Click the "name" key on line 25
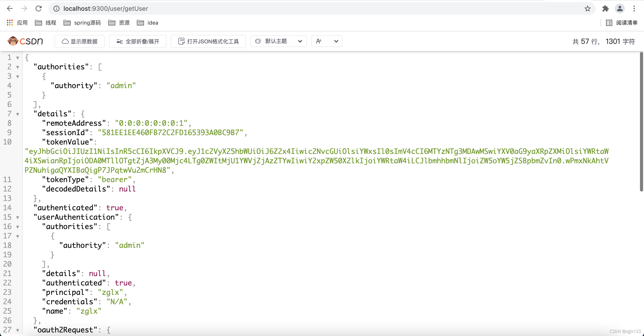 [x=55, y=311]
